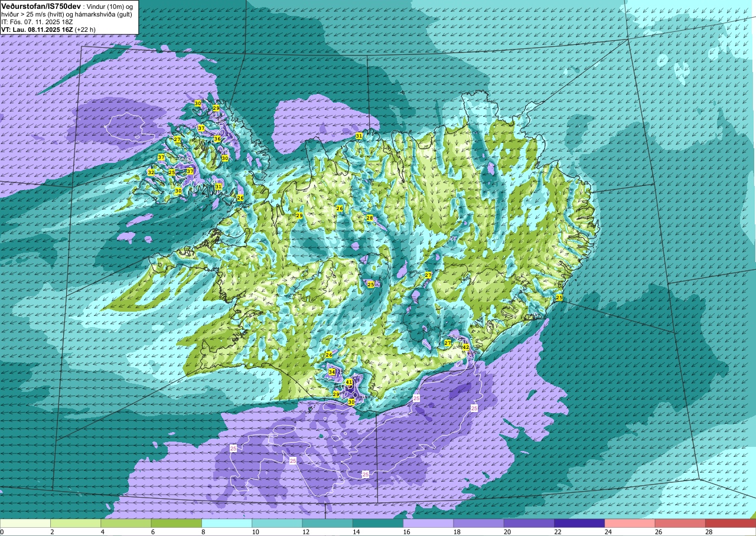Click the title 'Veðurstofan/IS750dev'
Screen dimensions: 756x536
coord(41,5)
